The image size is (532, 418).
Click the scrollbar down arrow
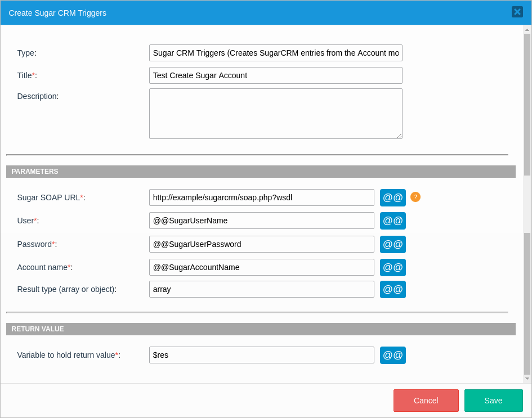point(527,379)
